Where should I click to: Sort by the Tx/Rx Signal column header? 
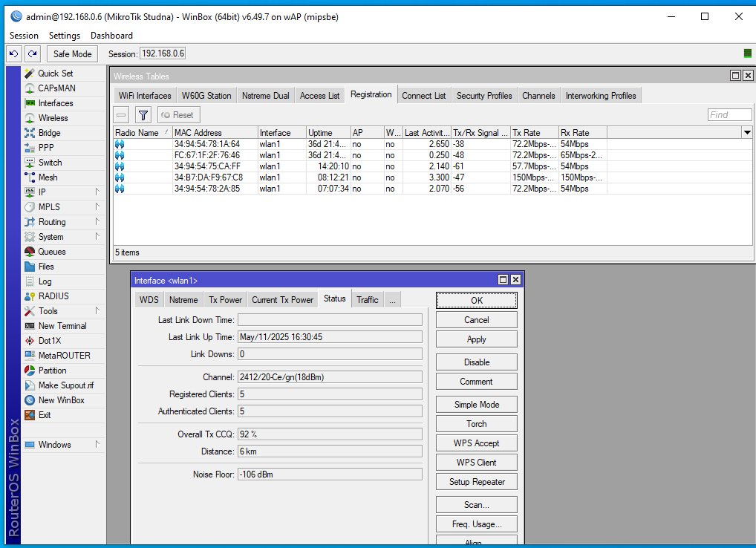tap(480, 132)
